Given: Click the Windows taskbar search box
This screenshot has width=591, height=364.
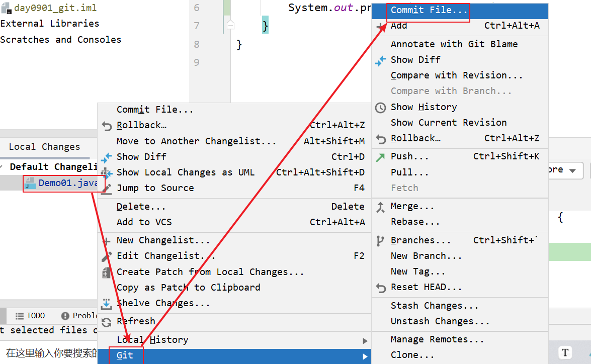Looking at the screenshot, I should [x=50, y=353].
